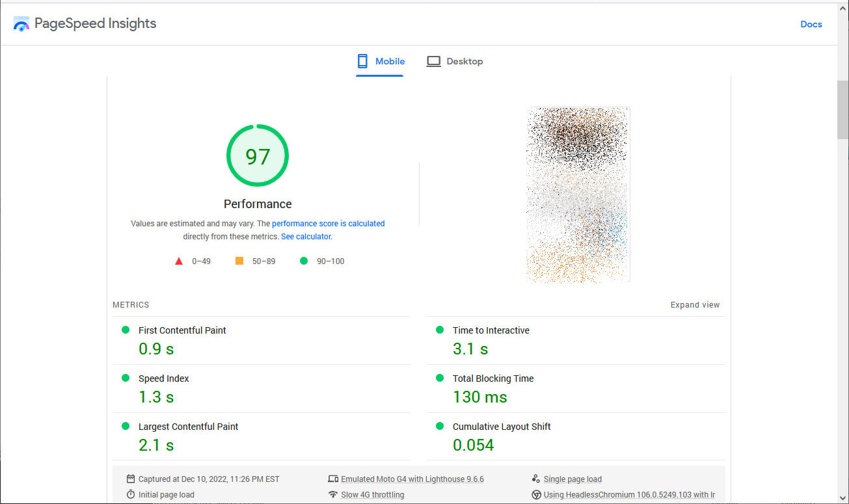Click the 97 performance score gauge
The image size is (849, 504).
pyautogui.click(x=258, y=156)
